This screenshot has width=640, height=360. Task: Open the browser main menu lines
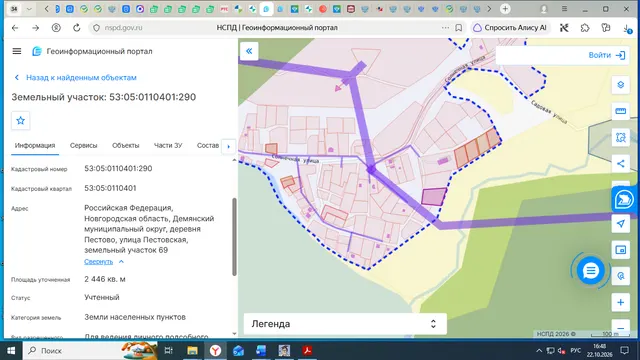pos(564,9)
